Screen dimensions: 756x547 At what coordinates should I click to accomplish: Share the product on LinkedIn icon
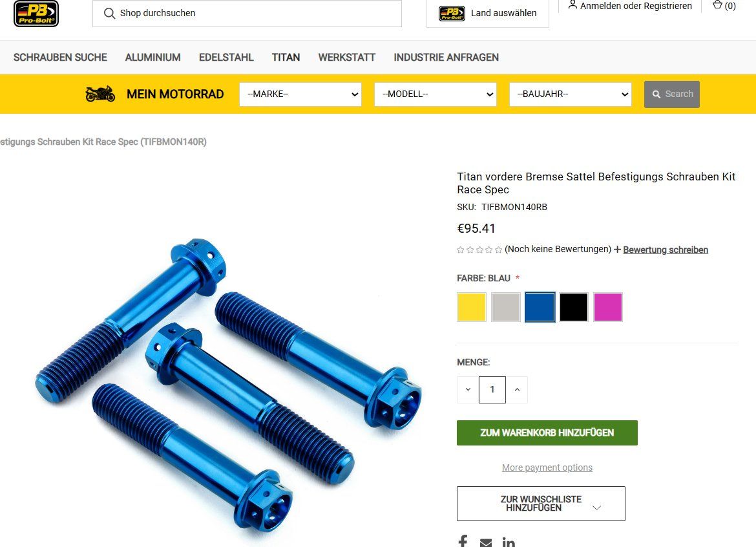(509, 542)
